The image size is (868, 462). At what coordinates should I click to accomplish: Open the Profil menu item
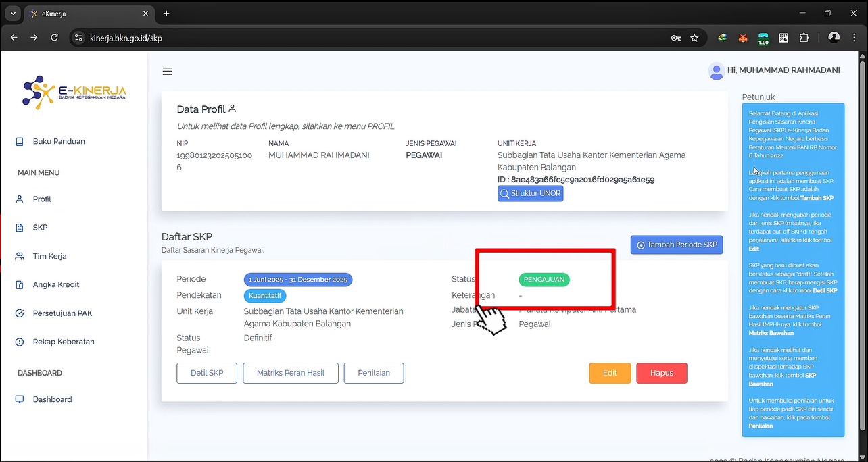(42, 199)
